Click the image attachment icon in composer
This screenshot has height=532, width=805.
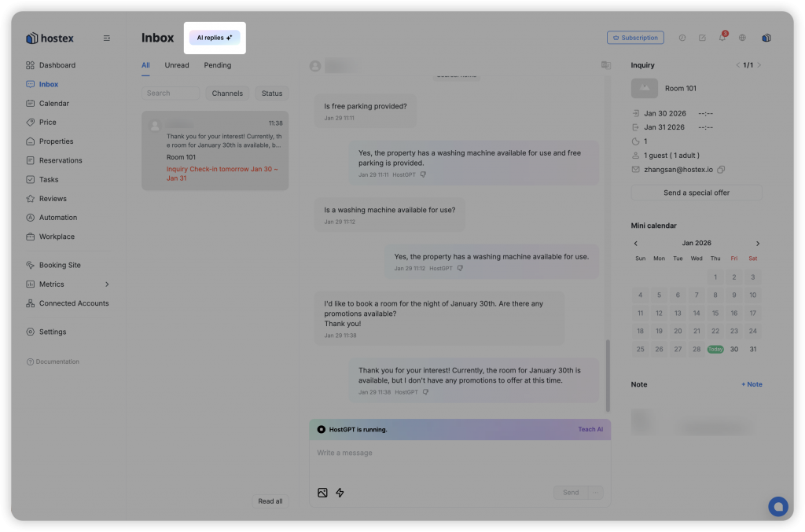click(322, 493)
